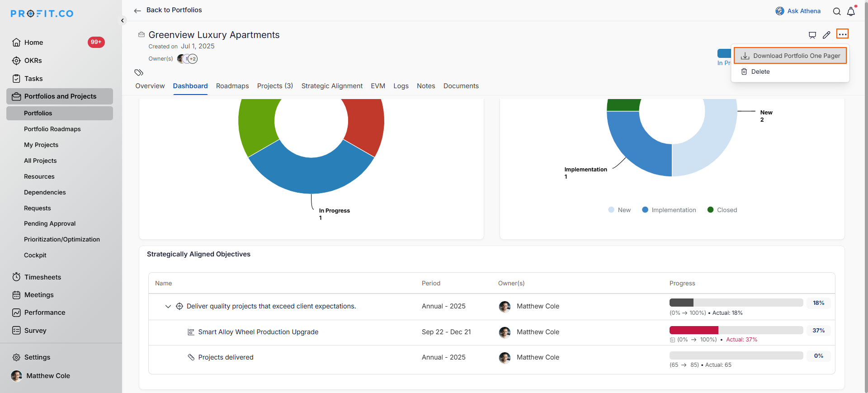Image resolution: width=868 pixels, height=393 pixels.
Task: Open the portfolio comments icon
Action: [x=812, y=35]
